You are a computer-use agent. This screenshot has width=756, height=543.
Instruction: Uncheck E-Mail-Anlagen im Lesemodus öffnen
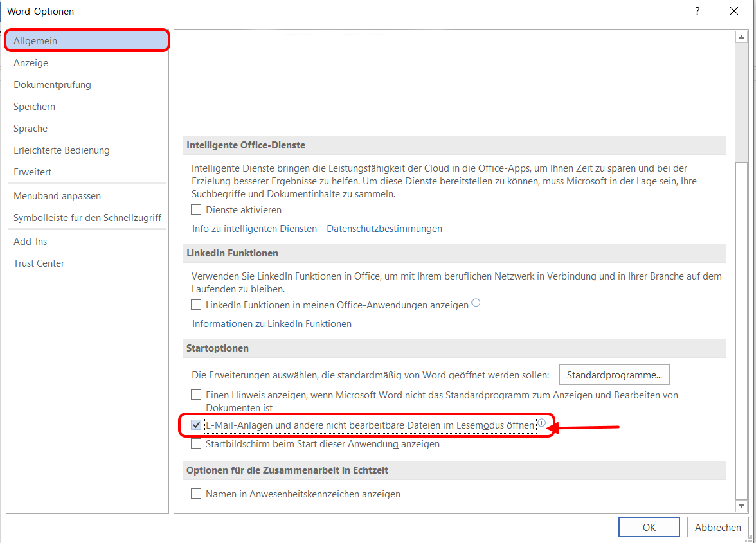(196, 425)
